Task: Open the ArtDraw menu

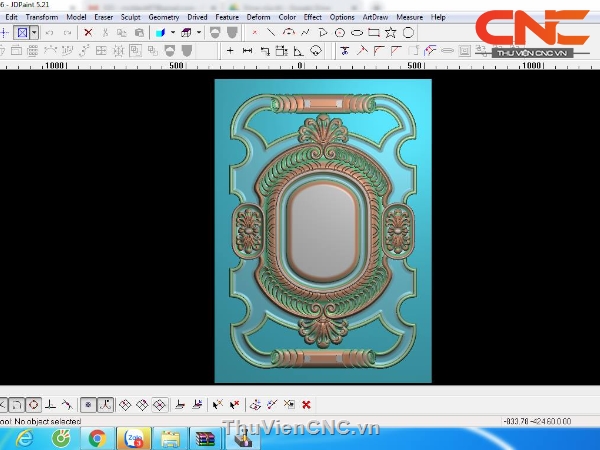Action: click(376, 17)
